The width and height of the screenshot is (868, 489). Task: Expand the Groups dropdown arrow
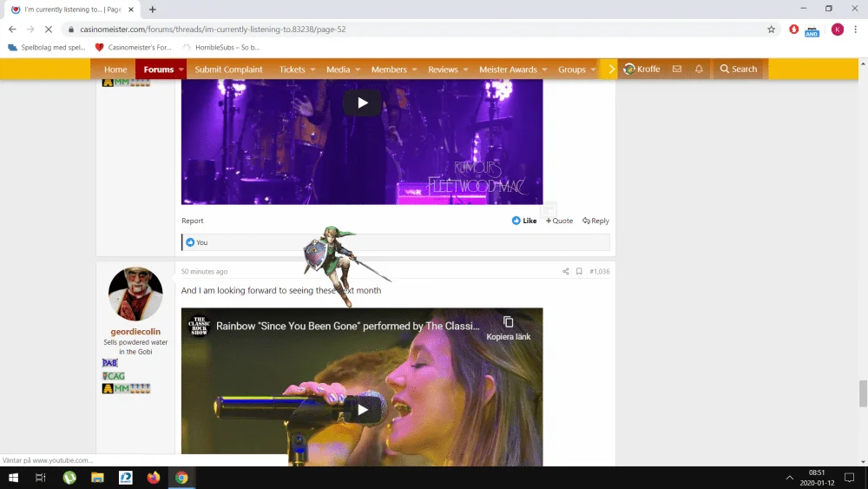(x=593, y=69)
